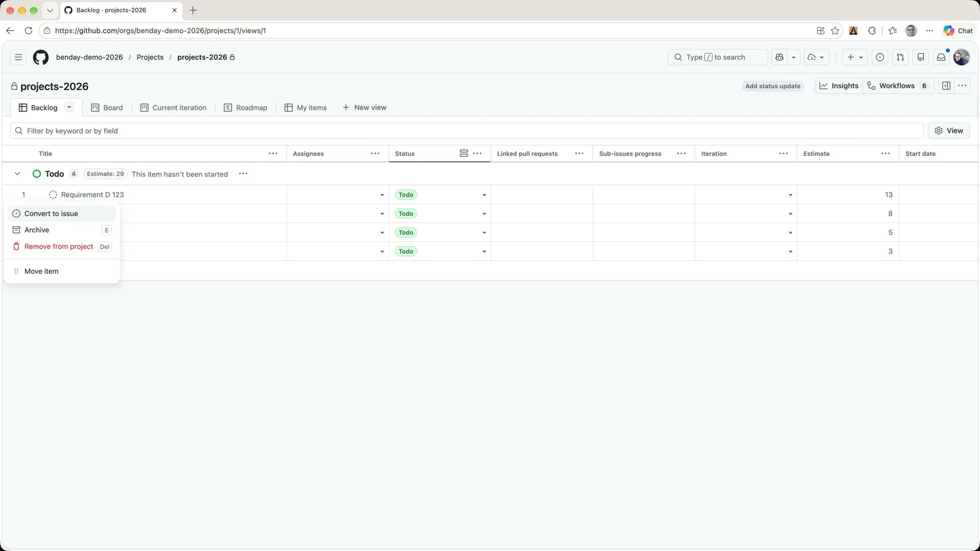Screen dimensions: 980x551
Task: Open Backlog view options dropdown arrow
Action: pos(69,107)
